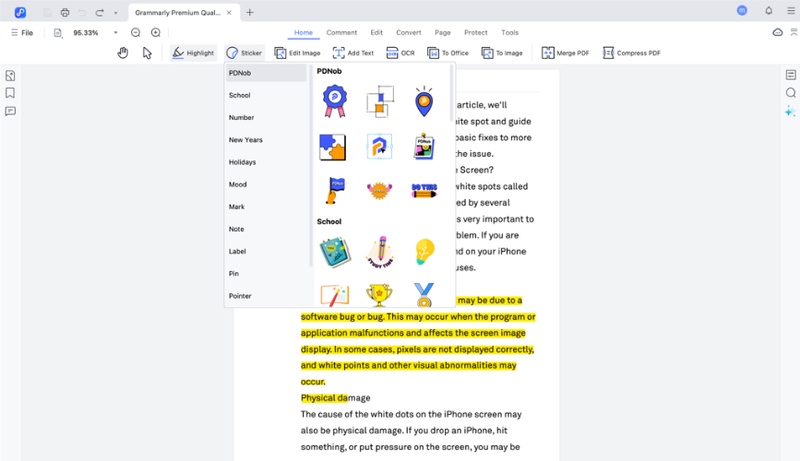Click the page view icon beside File
Viewport: 800px width, 461px height.
[x=58, y=33]
